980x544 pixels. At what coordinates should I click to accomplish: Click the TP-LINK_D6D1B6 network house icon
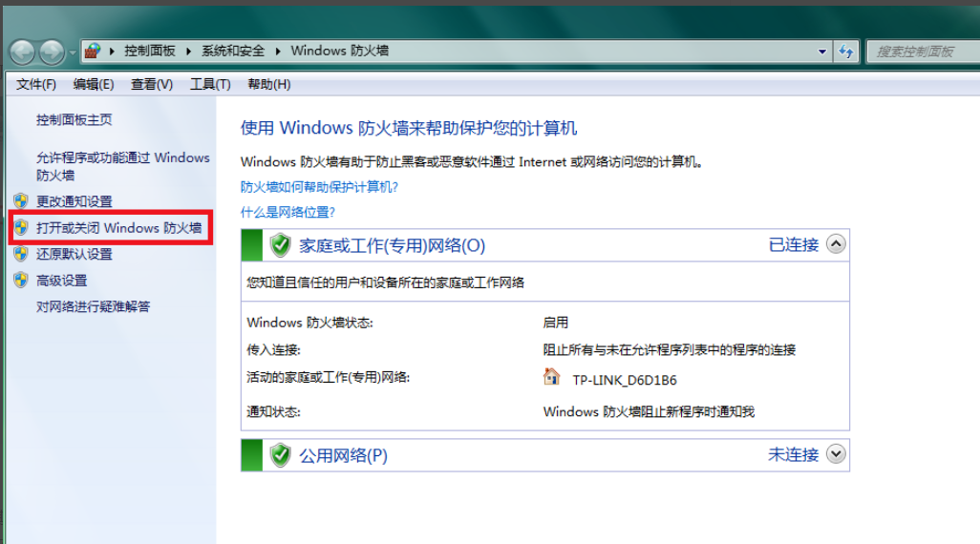point(551,377)
